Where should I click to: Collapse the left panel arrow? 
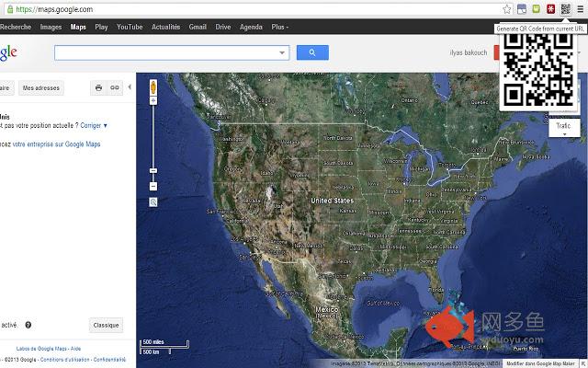point(130,87)
